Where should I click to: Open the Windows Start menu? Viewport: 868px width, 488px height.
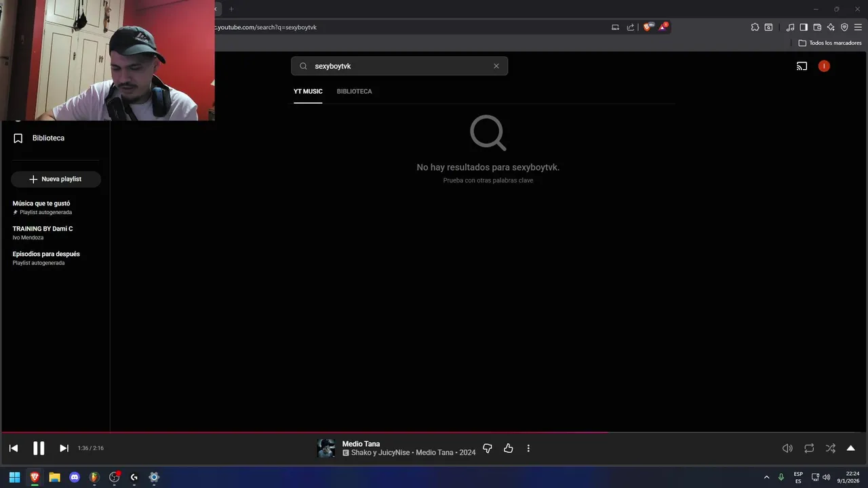tap(14, 477)
